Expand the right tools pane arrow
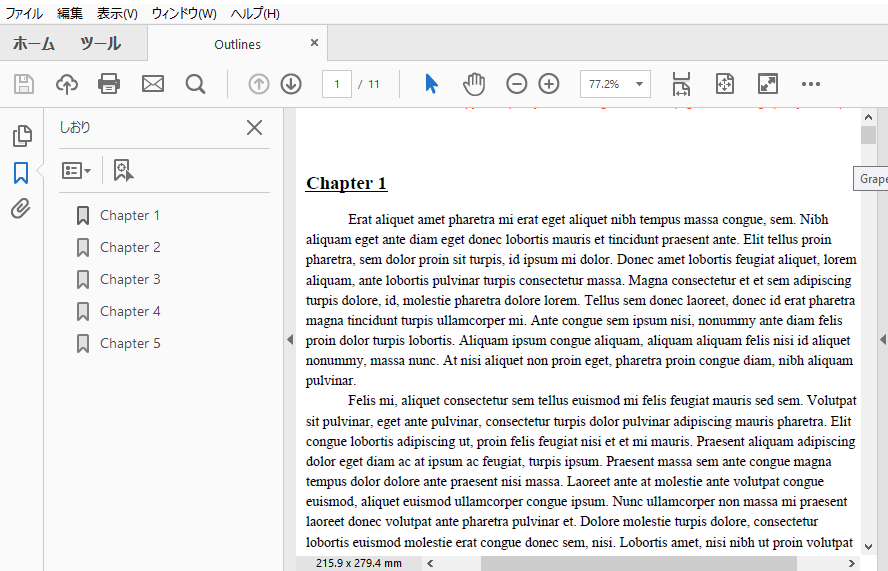The width and height of the screenshot is (888, 571). tap(883, 339)
